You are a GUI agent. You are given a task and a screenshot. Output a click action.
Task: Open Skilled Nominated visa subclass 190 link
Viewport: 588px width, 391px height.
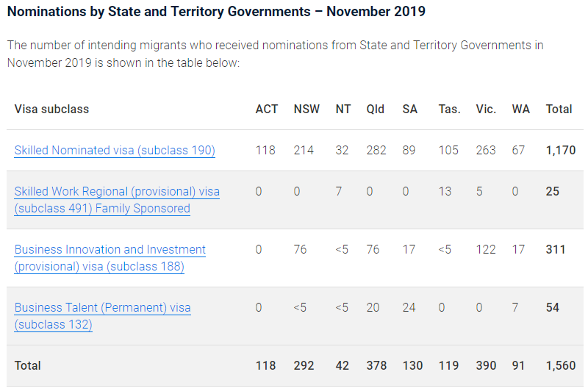(115, 151)
